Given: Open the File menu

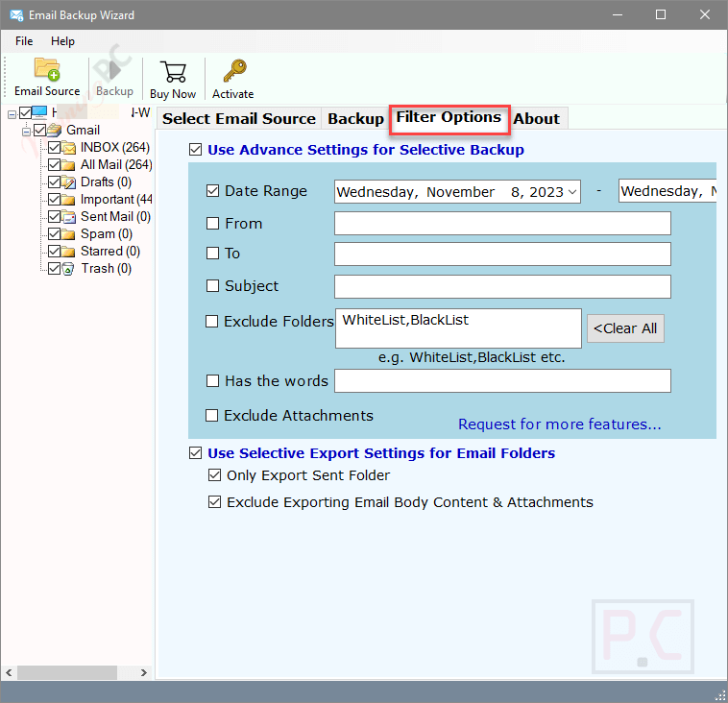Looking at the screenshot, I should (x=24, y=41).
